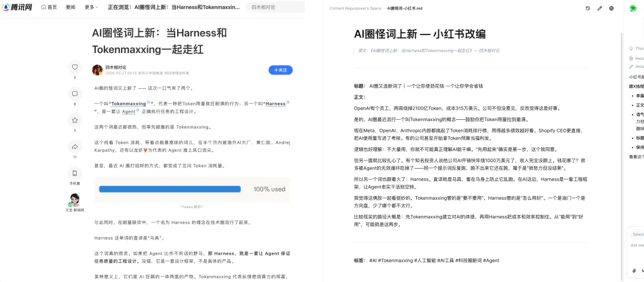Expand the 更多 dropdown menu
Screen dimensions: 644x282
[91, 7]
